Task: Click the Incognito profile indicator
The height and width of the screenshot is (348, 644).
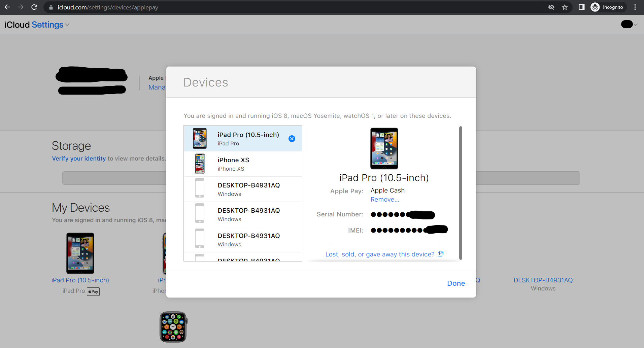Action: [608, 7]
